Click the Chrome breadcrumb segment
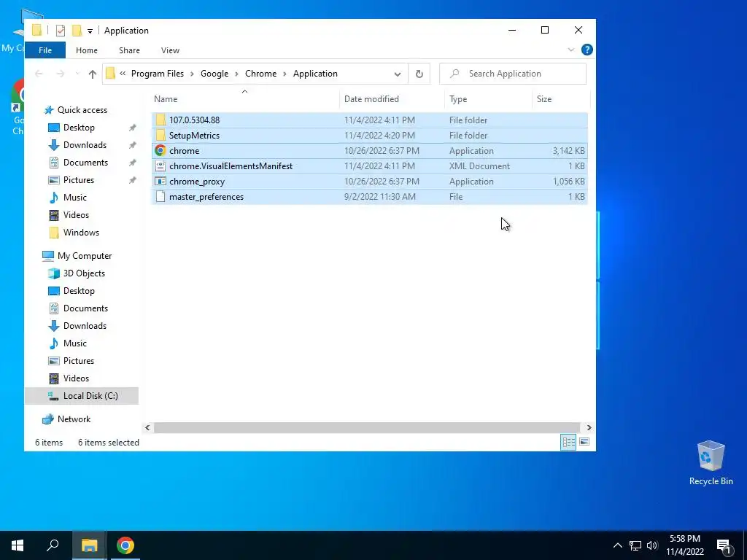The height and width of the screenshot is (560, 747). tap(260, 74)
